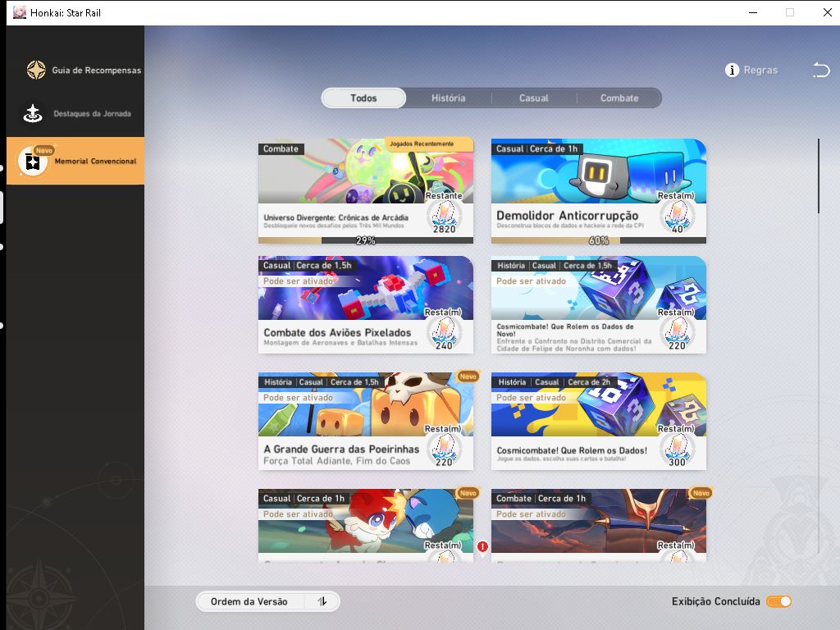
Task: Open the Cosmicombate! Que Rolem os Dados! card
Action: [x=598, y=421]
